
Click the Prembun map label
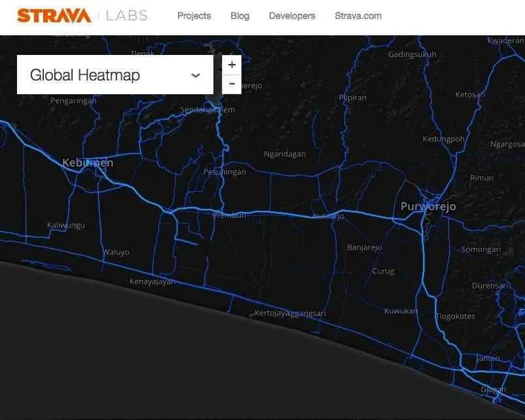tap(229, 215)
